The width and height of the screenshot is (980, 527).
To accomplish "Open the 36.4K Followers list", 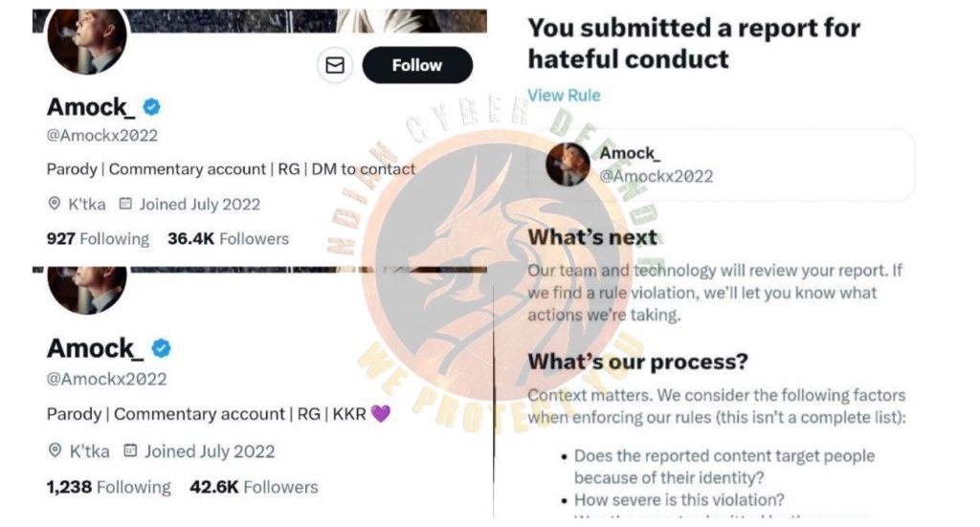I will [228, 238].
